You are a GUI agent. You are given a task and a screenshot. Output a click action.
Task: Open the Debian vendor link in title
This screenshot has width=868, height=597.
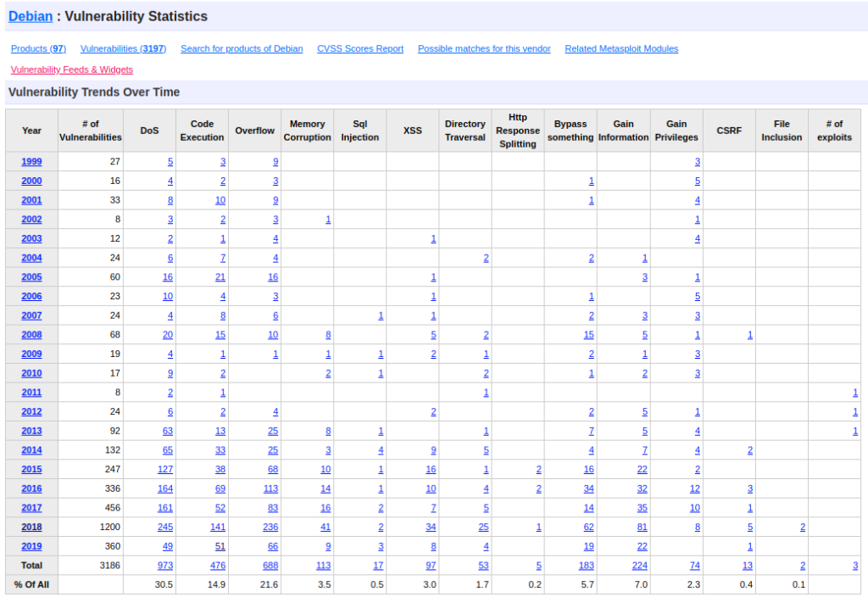pyautogui.click(x=30, y=16)
